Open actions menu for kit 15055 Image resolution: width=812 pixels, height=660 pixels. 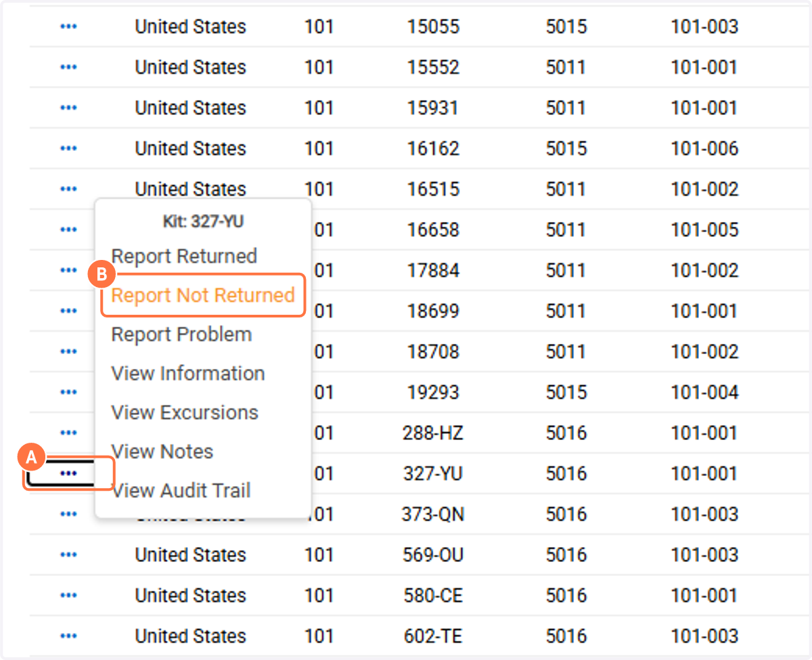[x=68, y=27]
